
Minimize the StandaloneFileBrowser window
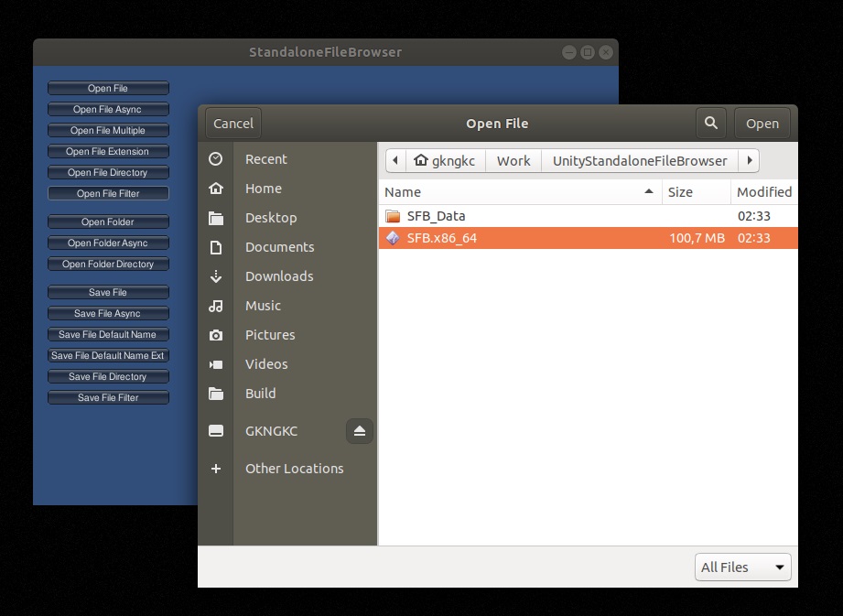coord(569,52)
